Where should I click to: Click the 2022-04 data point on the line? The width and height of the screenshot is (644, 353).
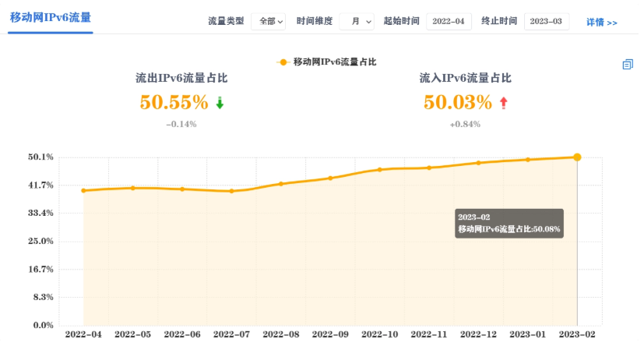[x=83, y=190]
